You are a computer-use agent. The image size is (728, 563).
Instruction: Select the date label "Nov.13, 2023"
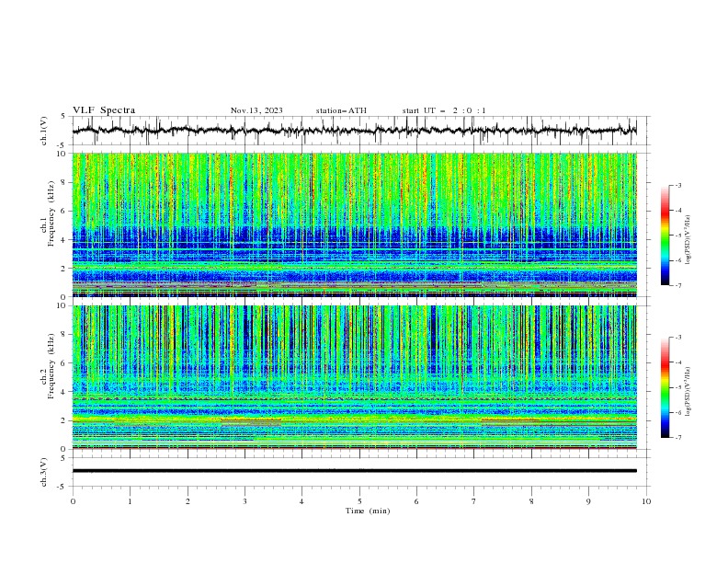[256, 110]
